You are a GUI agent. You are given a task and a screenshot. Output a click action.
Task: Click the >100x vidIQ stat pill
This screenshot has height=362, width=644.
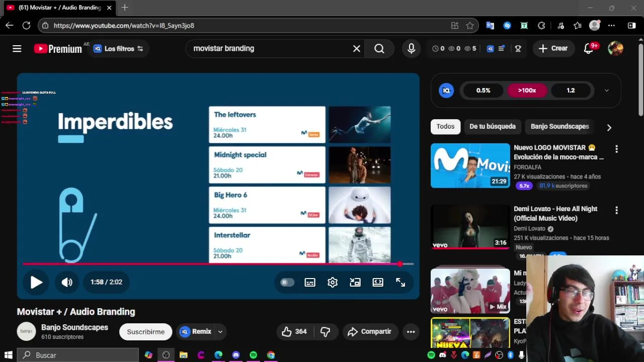pos(527,90)
